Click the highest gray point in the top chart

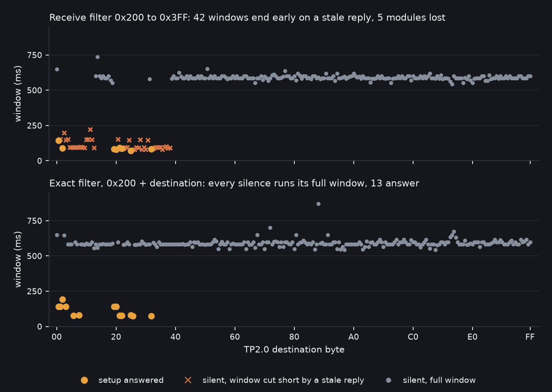click(97, 57)
